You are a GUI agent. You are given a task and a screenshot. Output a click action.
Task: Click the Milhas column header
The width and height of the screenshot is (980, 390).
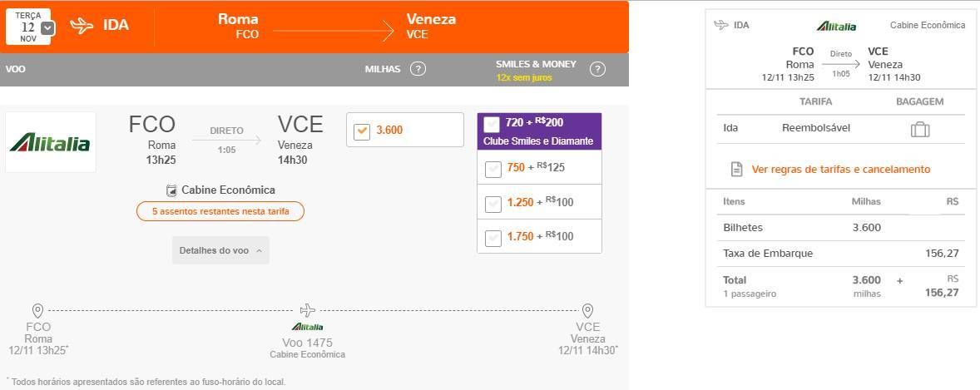pos(383,69)
